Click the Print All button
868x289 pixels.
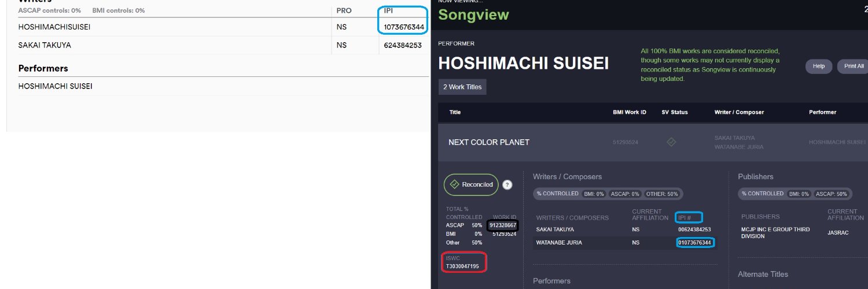click(x=853, y=66)
